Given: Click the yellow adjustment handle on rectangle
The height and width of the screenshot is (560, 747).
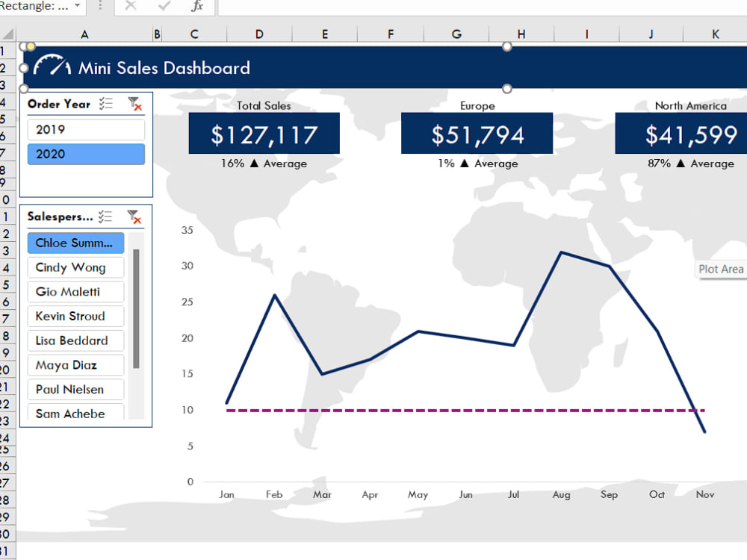Looking at the screenshot, I should pos(31,46).
